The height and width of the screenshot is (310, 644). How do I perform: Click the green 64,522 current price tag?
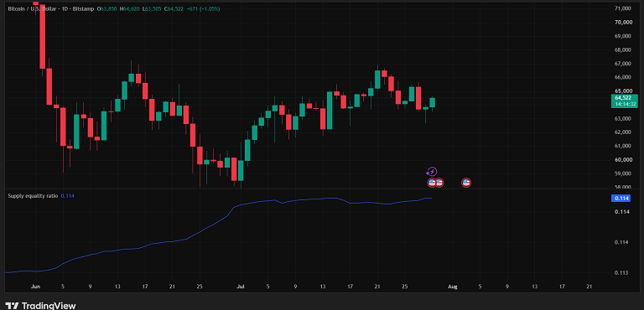(x=624, y=98)
